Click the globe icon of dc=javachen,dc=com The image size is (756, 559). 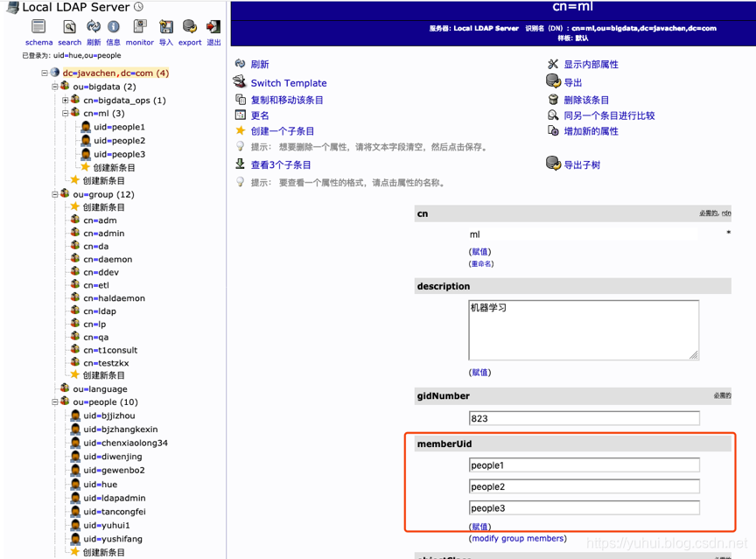click(x=55, y=73)
